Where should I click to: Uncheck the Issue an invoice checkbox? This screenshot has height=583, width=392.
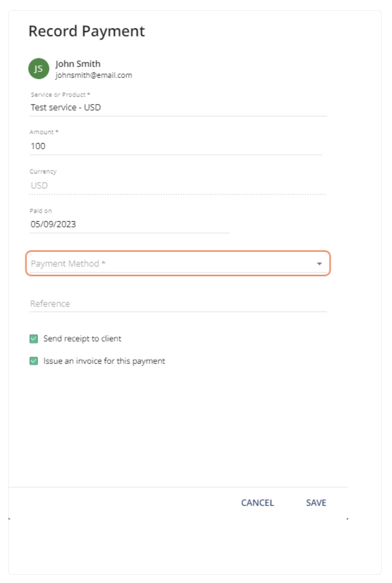pyautogui.click(x=34, y=361)
